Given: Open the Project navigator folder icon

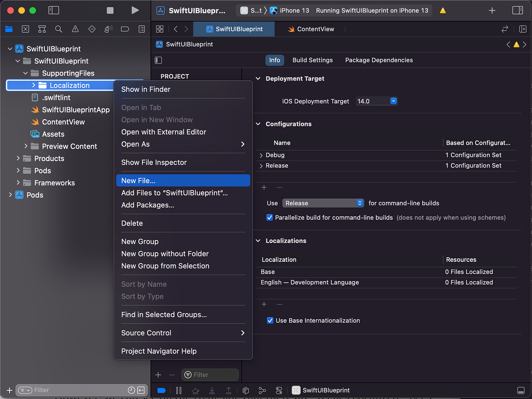Looking at the screenshot, I should tap(9, 29).
